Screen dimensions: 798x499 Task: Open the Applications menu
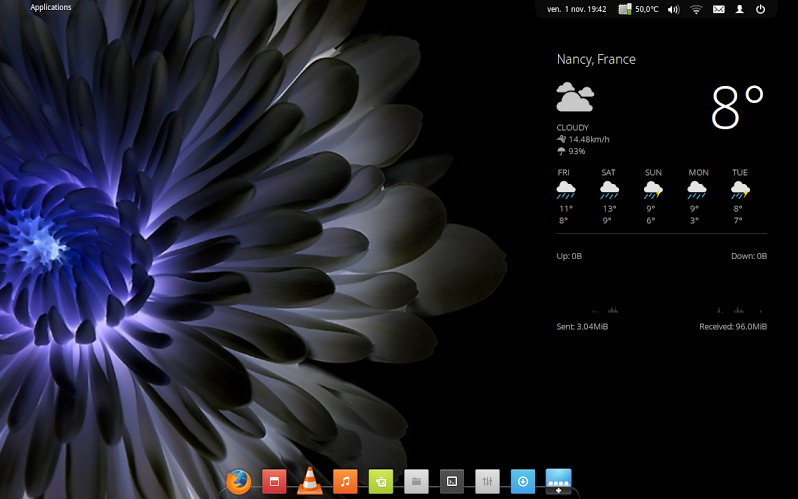coord(50,7)
